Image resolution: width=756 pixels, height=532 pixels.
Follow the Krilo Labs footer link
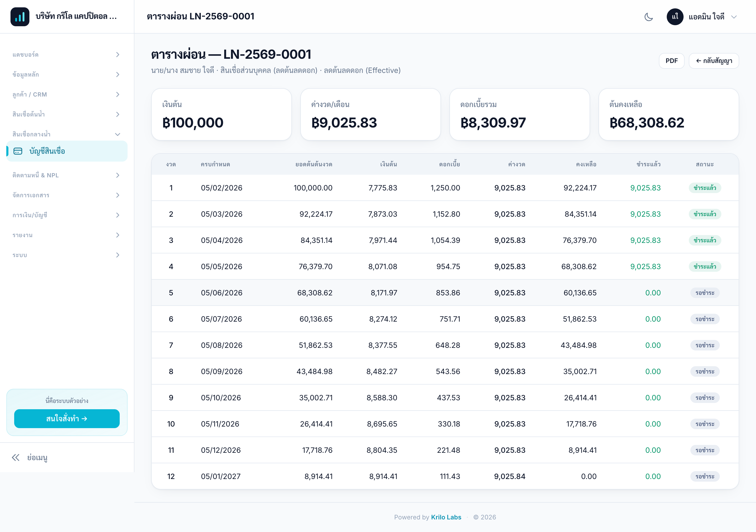tap(446, 517)
